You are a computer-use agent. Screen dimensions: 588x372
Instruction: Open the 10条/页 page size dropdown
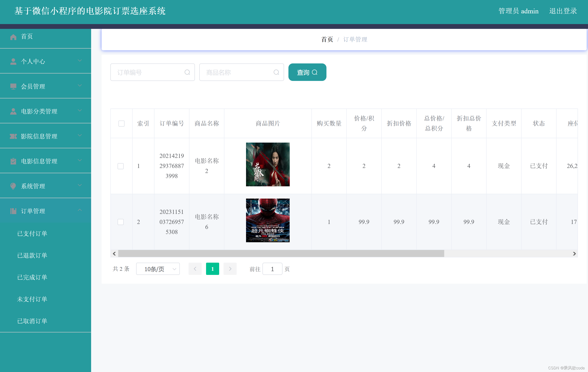158,269
